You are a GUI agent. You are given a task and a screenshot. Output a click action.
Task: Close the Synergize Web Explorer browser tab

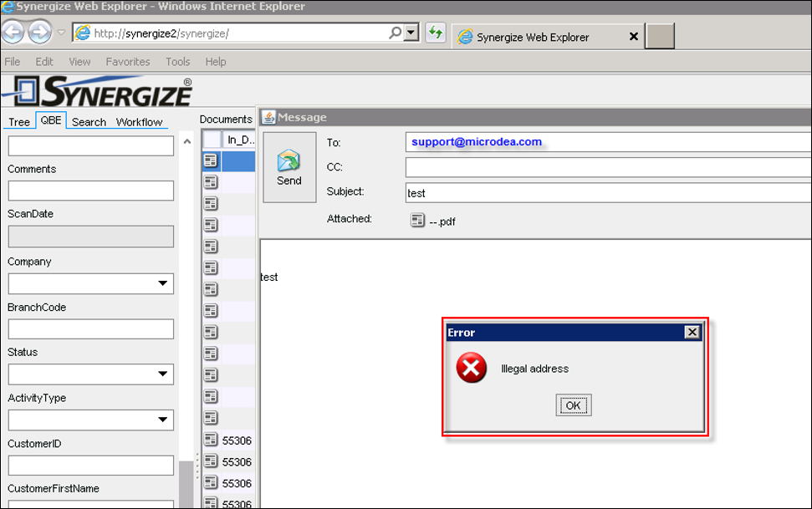[633, 36]
